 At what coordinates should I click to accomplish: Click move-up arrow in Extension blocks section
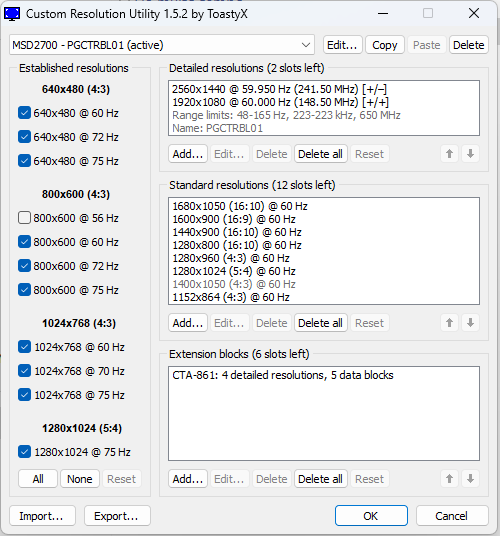449,479
